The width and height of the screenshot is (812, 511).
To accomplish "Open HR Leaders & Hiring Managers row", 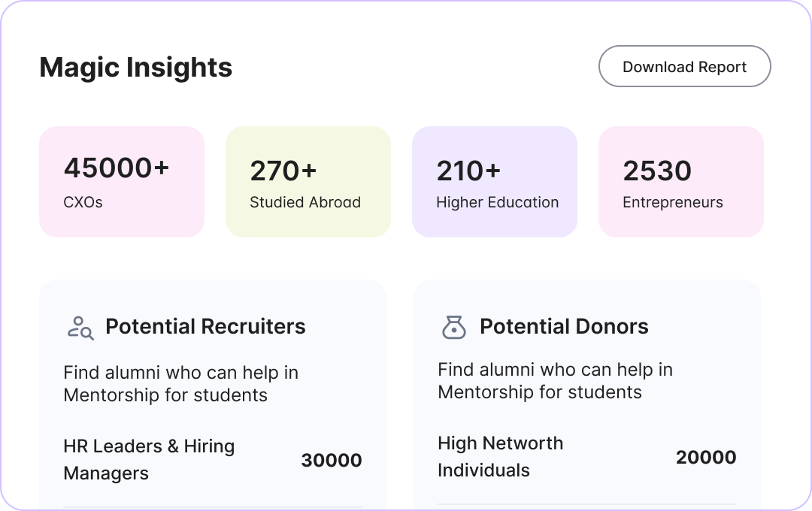I will coord(149,460).
